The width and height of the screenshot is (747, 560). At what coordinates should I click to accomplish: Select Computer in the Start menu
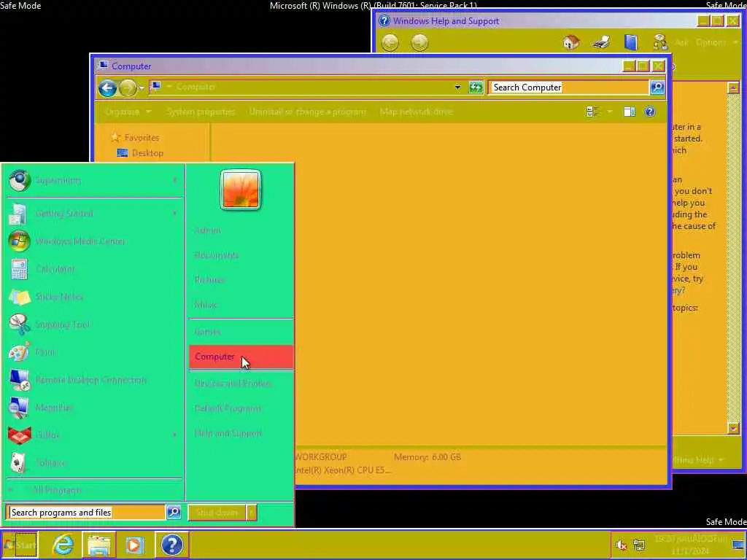[241, 357]
